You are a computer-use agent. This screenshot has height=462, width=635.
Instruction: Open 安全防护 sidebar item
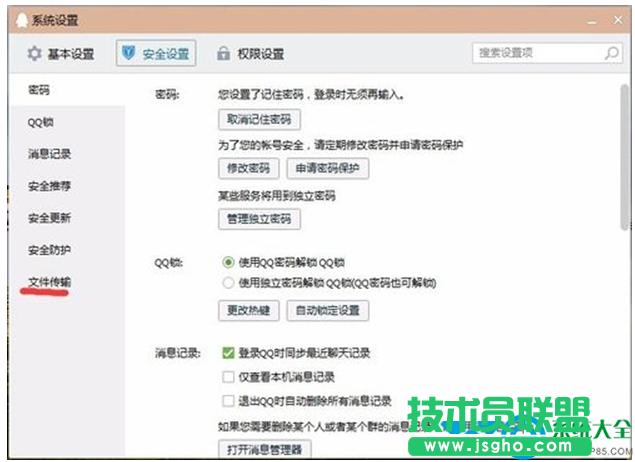49,250
